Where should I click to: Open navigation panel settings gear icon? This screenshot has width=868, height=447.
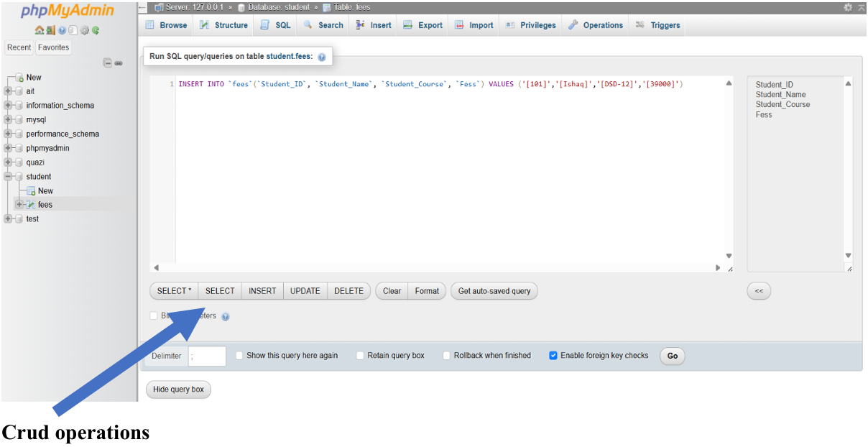[84, 31]
